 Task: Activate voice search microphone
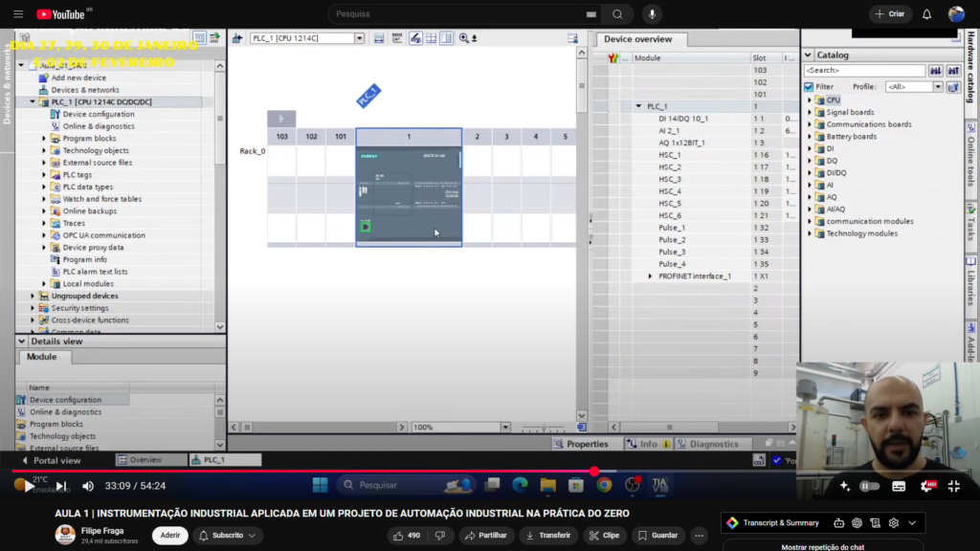tap(652, 13)
